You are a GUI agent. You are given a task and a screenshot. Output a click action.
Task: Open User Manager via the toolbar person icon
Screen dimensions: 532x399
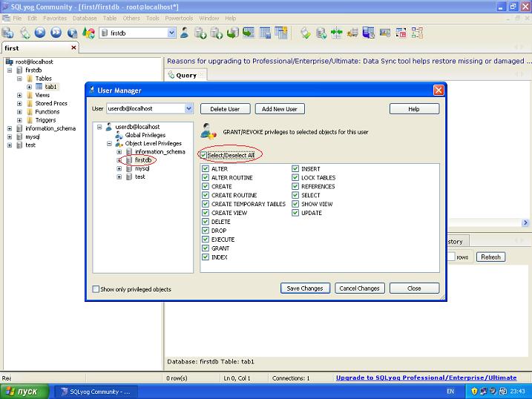click(184, 33)
